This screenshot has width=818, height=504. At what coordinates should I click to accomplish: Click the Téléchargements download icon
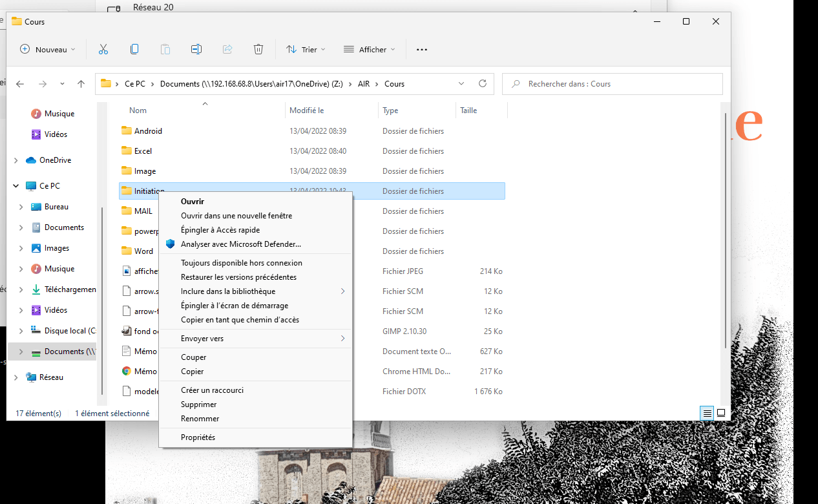(x=36, y=289)
